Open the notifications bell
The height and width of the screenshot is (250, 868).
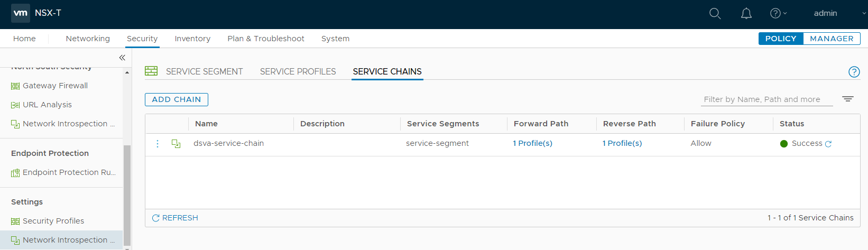point(746,14)
